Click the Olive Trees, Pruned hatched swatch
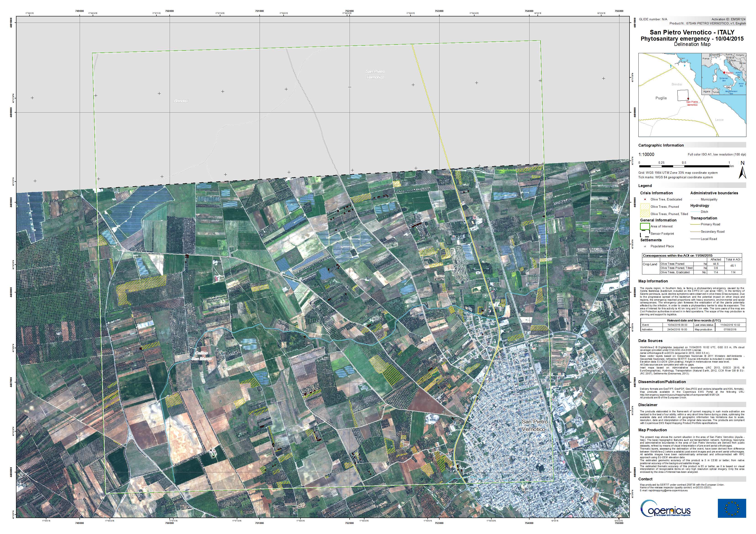The image size is (756, 534). click(x=645, y=207)
